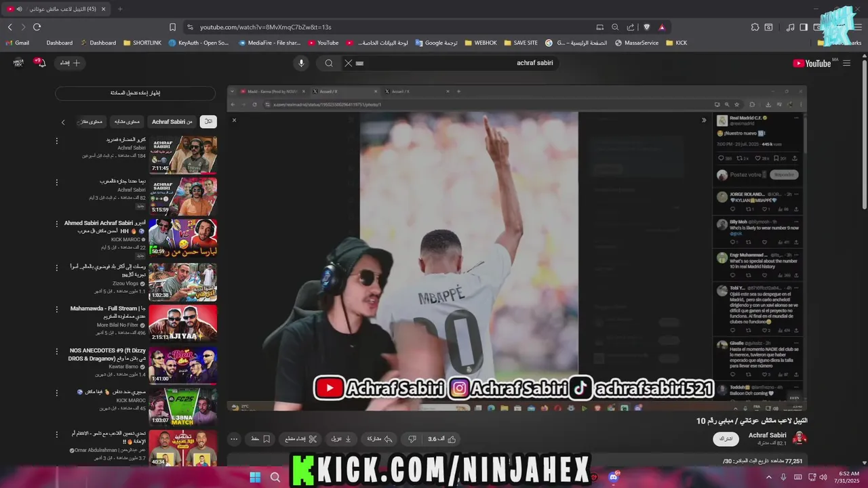This screenshot has height=488, width=868.
Task: Open more actions ellipsis under the video
Action: click(x=234, y=439)
